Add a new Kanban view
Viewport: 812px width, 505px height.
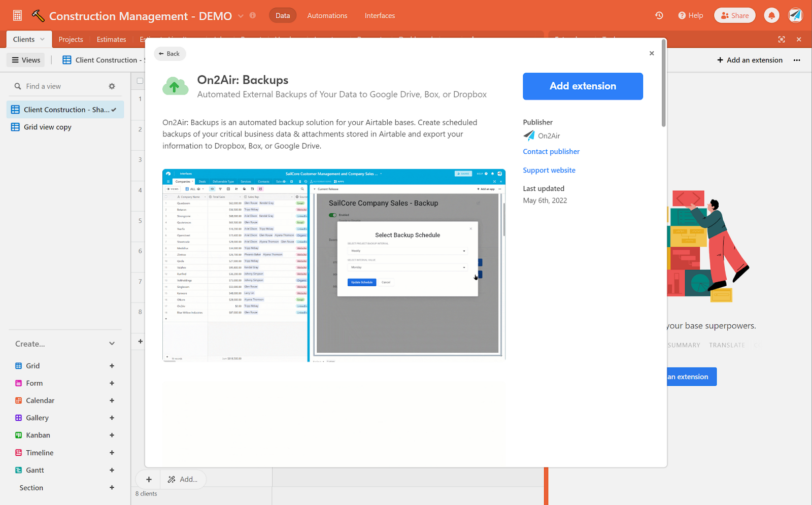pos(112,435)
